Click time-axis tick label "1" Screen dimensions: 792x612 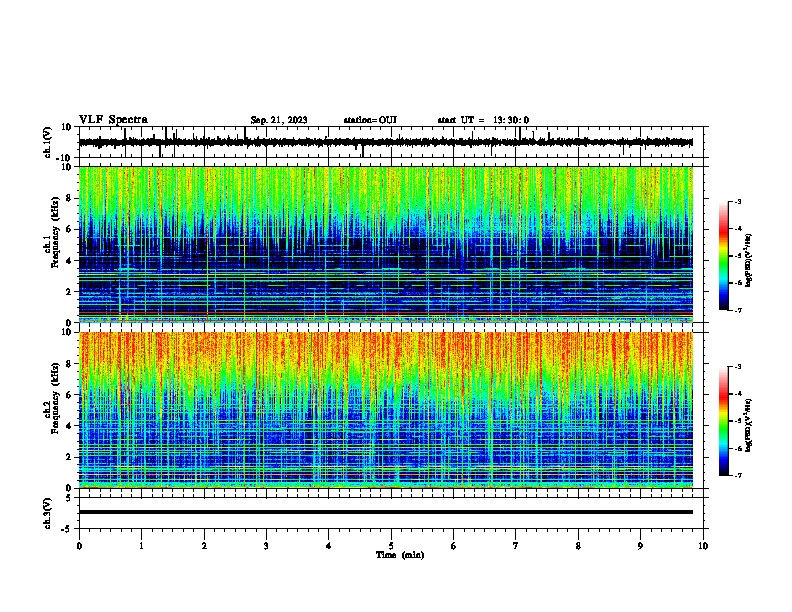click(141, 546)
